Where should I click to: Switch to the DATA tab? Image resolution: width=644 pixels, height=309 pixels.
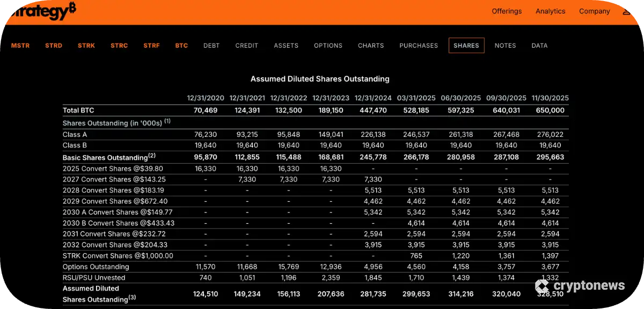coord(539,46)
